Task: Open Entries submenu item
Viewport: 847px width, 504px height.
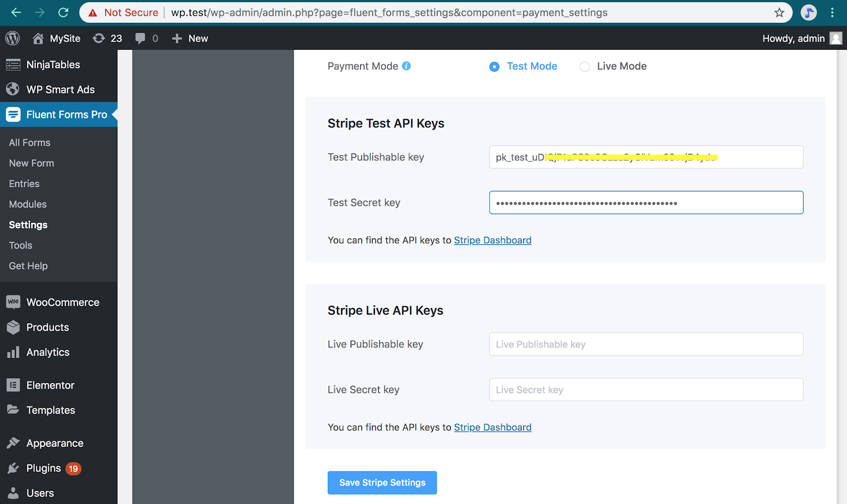Action: coord(24,184)
